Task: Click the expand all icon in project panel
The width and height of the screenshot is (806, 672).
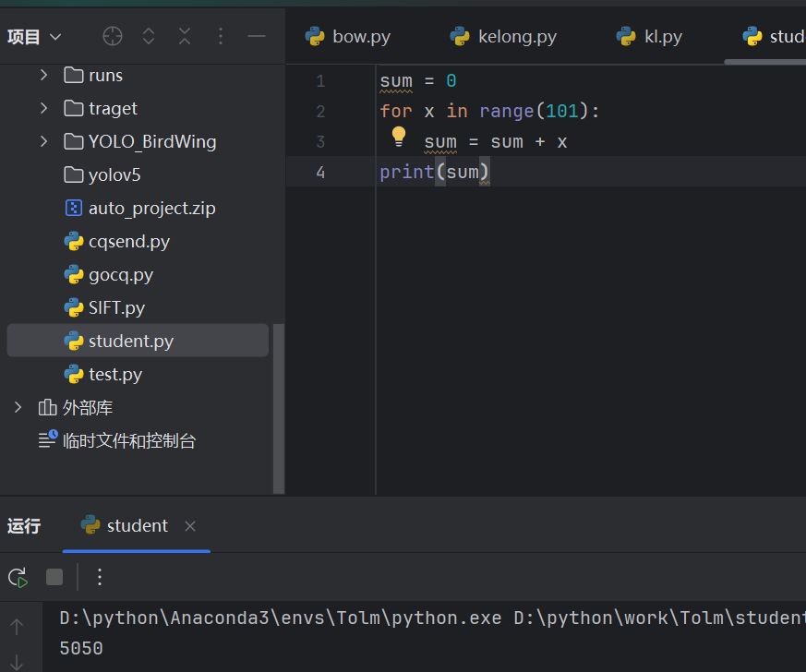Action: point(149,36)
